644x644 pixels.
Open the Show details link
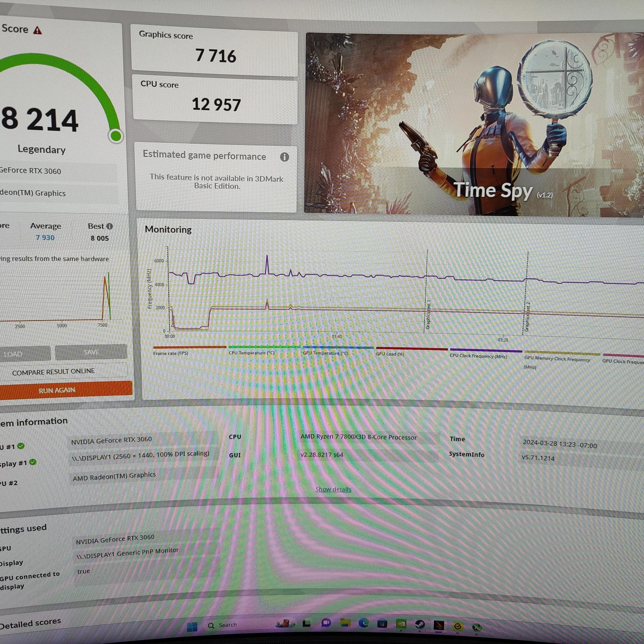333,489
